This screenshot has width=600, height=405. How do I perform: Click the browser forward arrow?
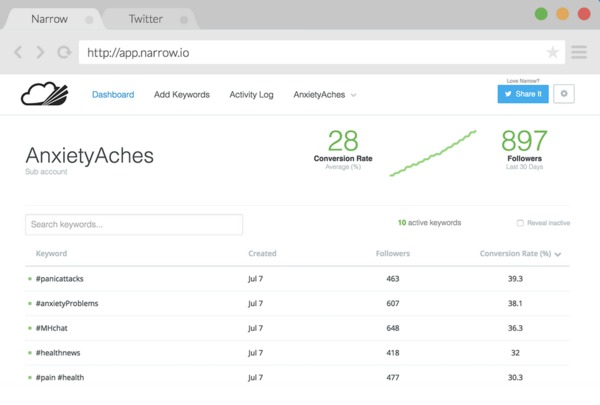pyautogui.click(x=41, y=52)
